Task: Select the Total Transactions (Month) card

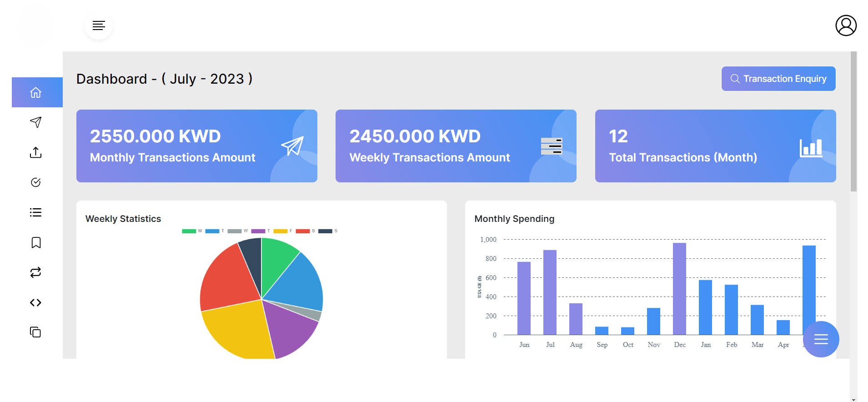Action: tap(715, 146)
